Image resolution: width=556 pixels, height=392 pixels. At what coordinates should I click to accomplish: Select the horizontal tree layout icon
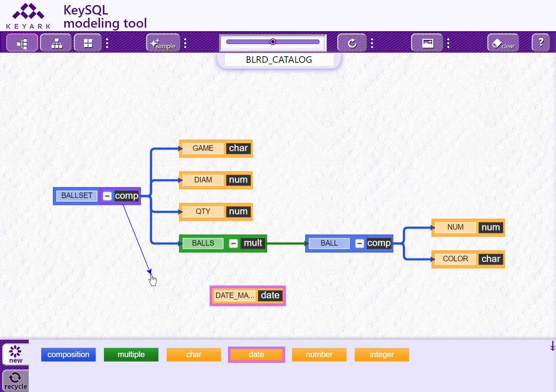22,43
